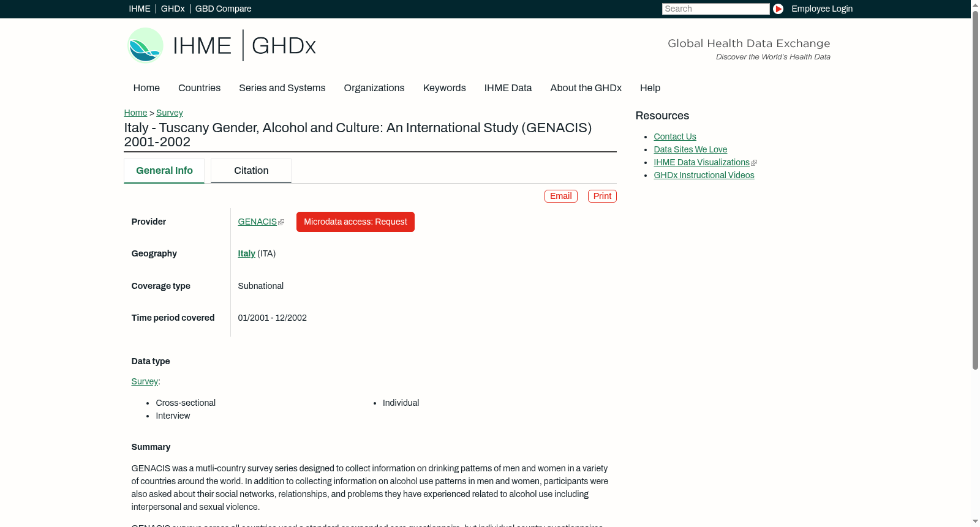
Task: Click GHDx link in top bar
Action: point(173,9)
